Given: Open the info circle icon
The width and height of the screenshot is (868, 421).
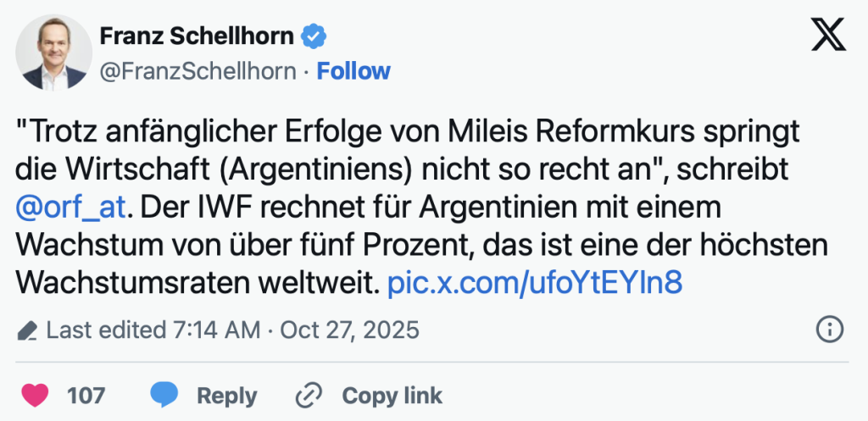Looking at the screenshot, I should tap(828, 329).
